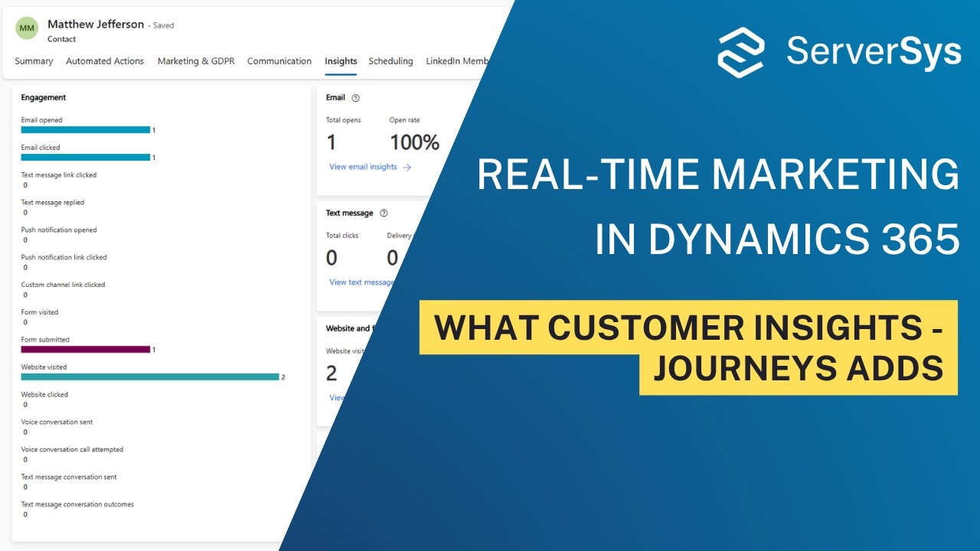Click the Push notification opened label
This screenshot has height=551, width=980.
coord(59,230)
